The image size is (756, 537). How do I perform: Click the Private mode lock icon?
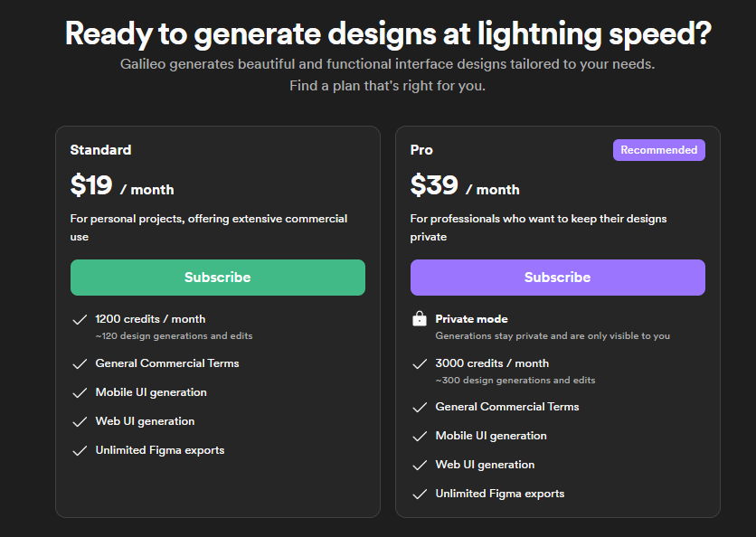[419, 319]
